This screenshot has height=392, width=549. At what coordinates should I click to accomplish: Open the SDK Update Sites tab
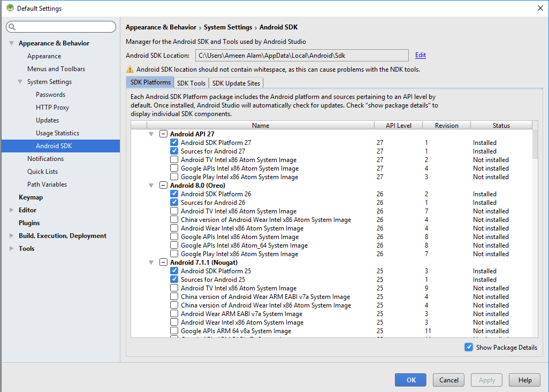[x=236, y=83]
